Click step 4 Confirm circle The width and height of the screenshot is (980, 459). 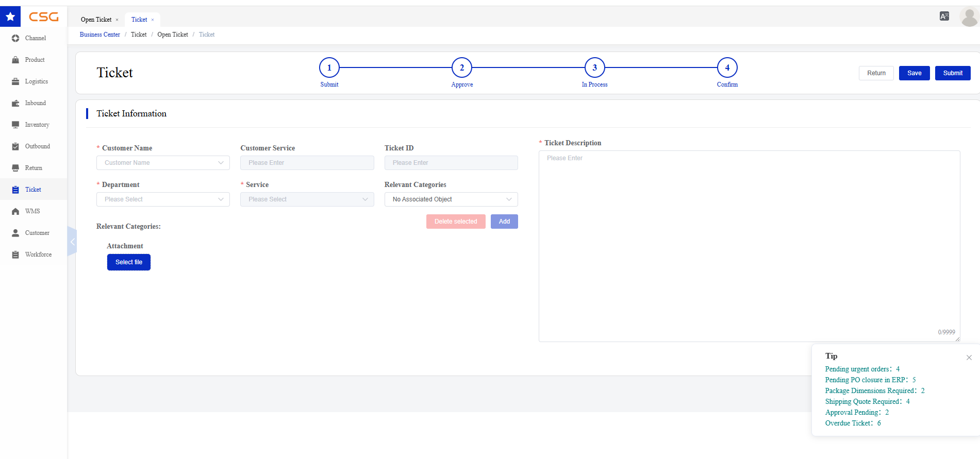click(x=727, y=67)
